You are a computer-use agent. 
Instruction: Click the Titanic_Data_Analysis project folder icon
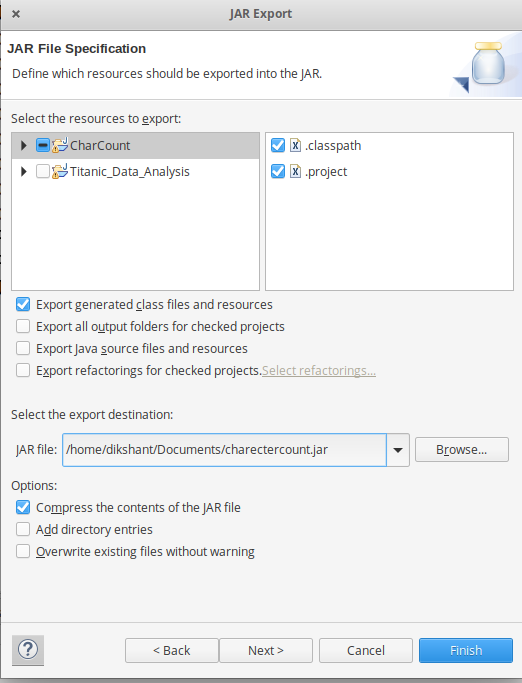[60, 171]
